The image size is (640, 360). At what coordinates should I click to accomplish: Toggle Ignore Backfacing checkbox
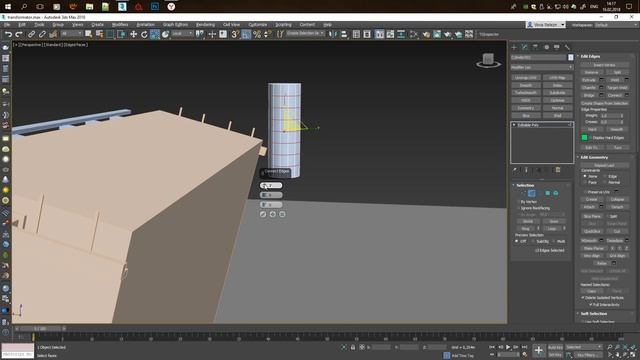point(519,208)
